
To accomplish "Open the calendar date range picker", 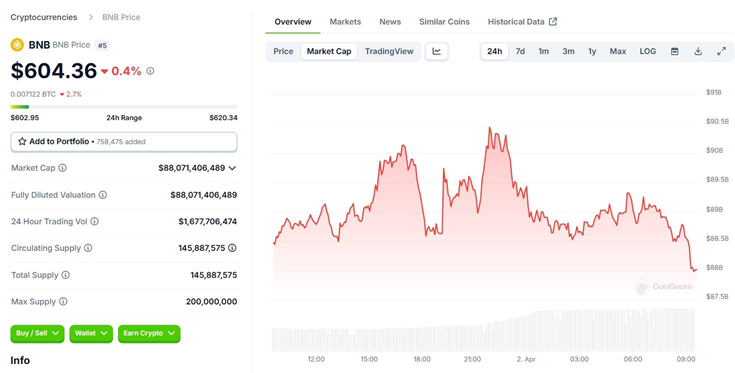I will click(675, 52).
